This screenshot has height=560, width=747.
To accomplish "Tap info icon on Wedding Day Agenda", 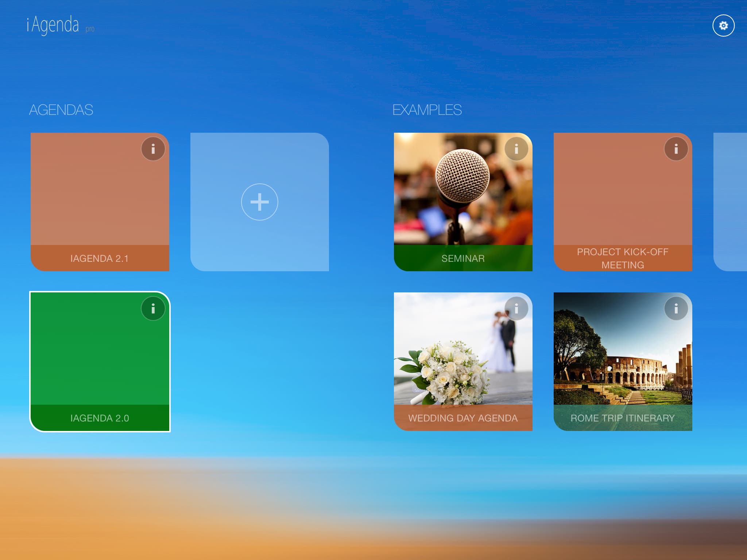I will (516, 308).
